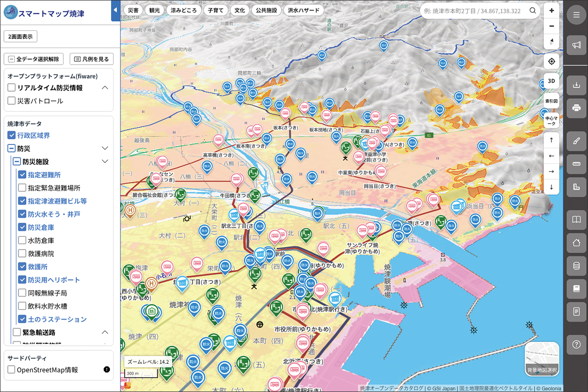Click the house icon in right sidebar
The width and height of the screenshot is (588, 392).
(576, 242)
